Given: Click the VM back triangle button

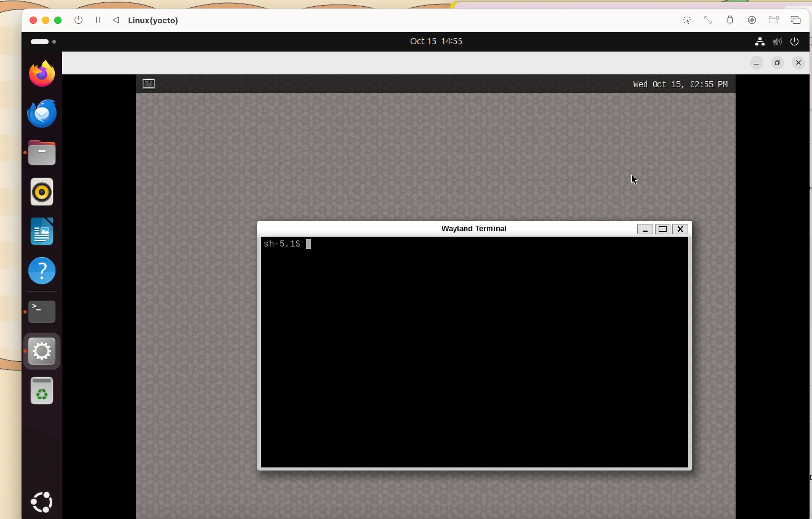Looking at the screenshot, I should [x=116, y=20].
